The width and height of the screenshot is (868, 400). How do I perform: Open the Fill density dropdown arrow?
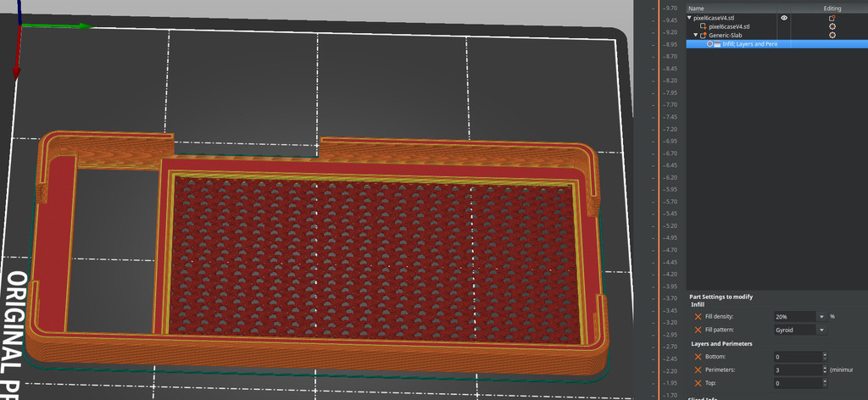point(822,317)
